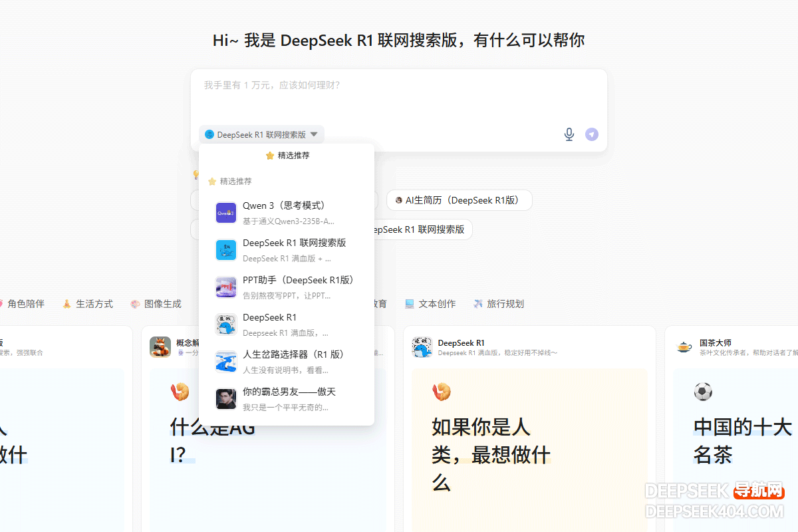
Task: Select PPT助手（DeepSeek R1版）entry
Action: click(x=287, y=287)
